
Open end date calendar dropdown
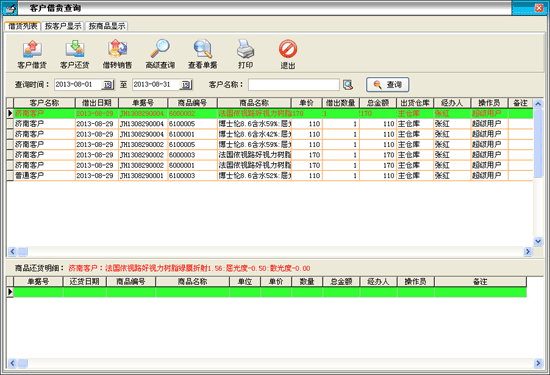pyautogui.click(x=186, y=85)
